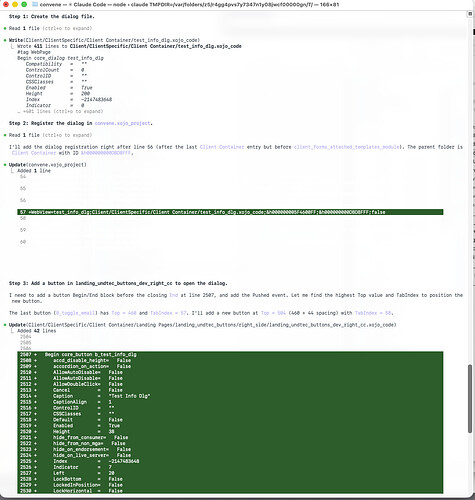Click 'Read 1 file' line under Step 2

click(50, 135)
